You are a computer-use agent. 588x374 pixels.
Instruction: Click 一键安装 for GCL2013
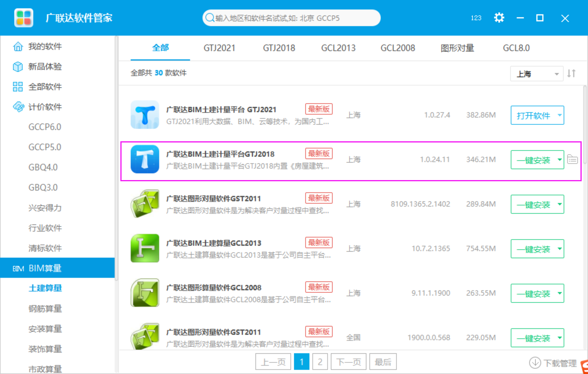533,249
